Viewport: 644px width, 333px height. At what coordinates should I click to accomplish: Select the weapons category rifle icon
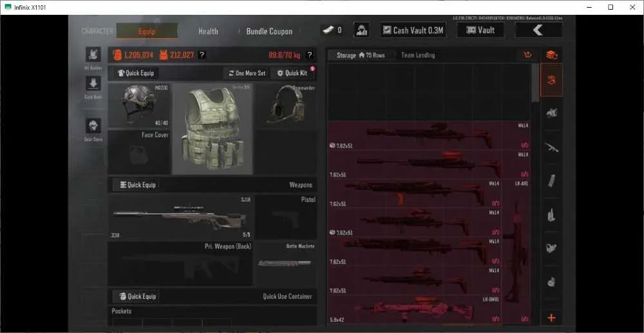coord(551,147)
